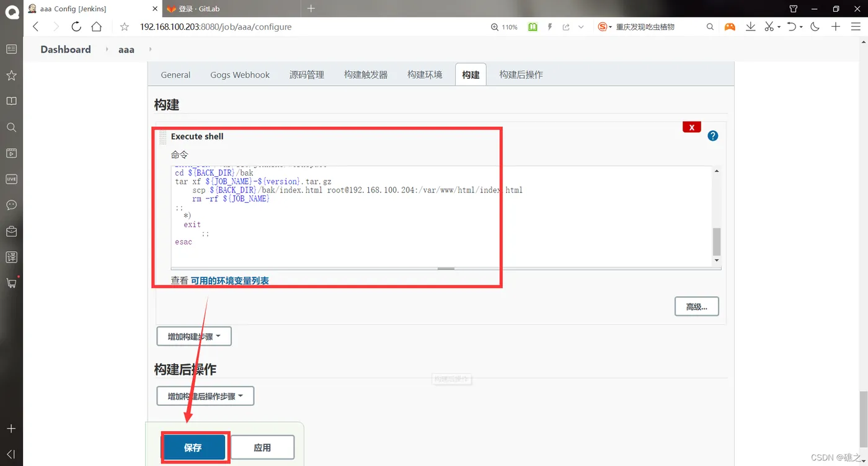
Task: Switch to the 构建触发器 tab
Action: click(366, 74)
